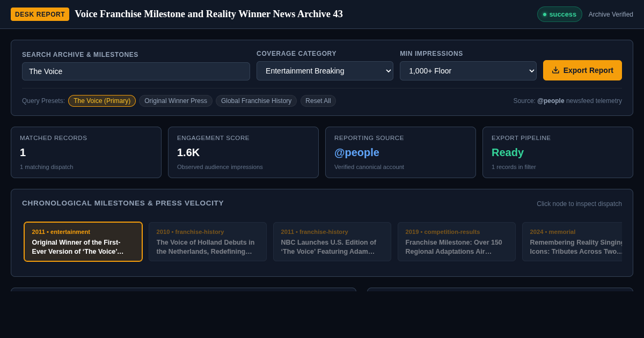Select The Voice (Primary) preset
Viewport: 644px width, 338px height.
pyautogui.click(x=102, y=101)
